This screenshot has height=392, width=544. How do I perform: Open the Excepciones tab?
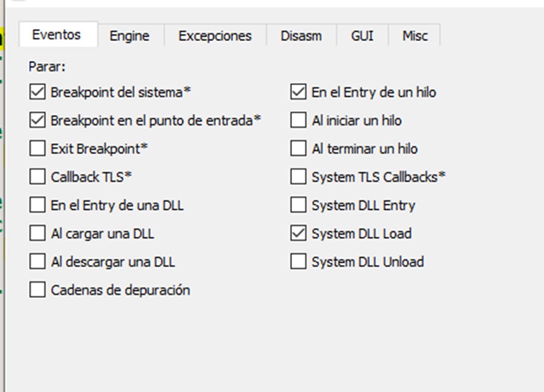[215, 36]
